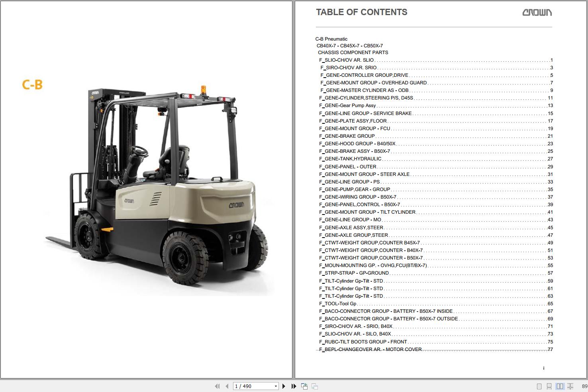Go to the first page

pyautogui.click(x=217, y=386)
